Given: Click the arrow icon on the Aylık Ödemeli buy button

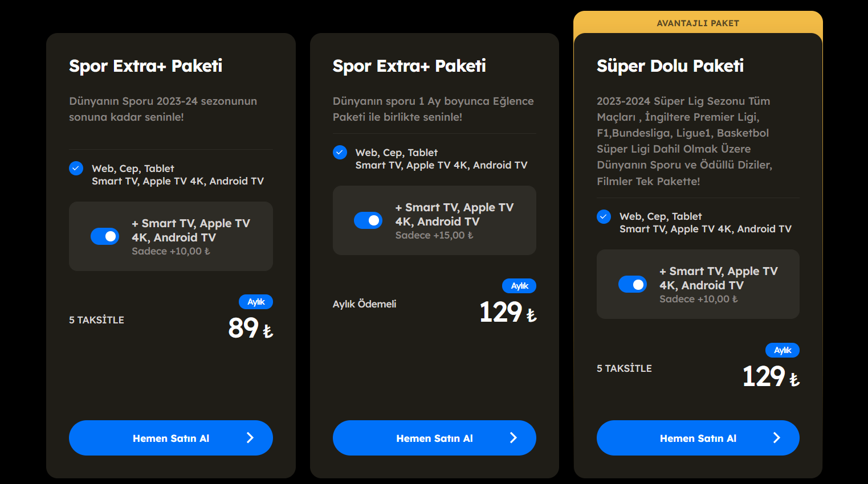Looking at the screenshot, I should (513, 437).
